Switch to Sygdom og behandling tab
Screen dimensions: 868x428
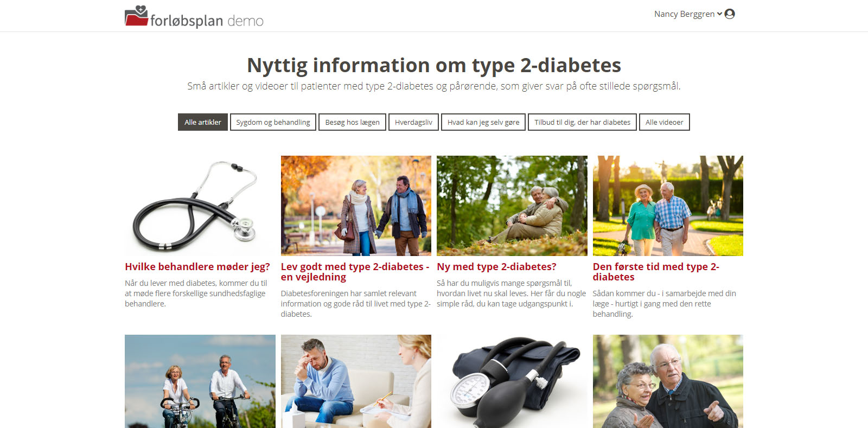coord(273,122)
